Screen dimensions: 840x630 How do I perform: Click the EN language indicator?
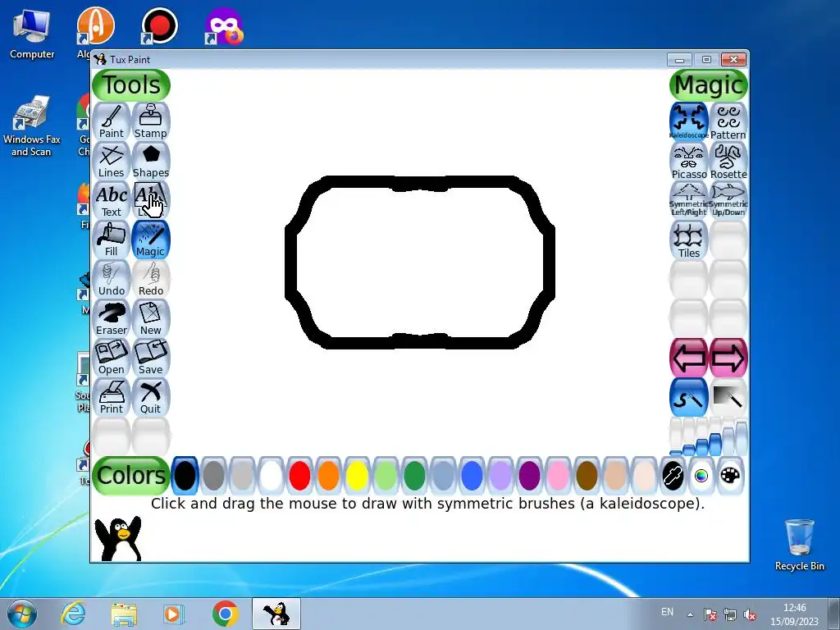click(667, 611)
